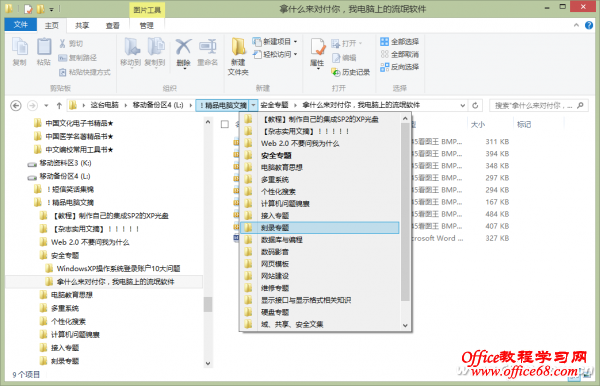
Task: Click the 327 KB Word document row
Action: 497,238
